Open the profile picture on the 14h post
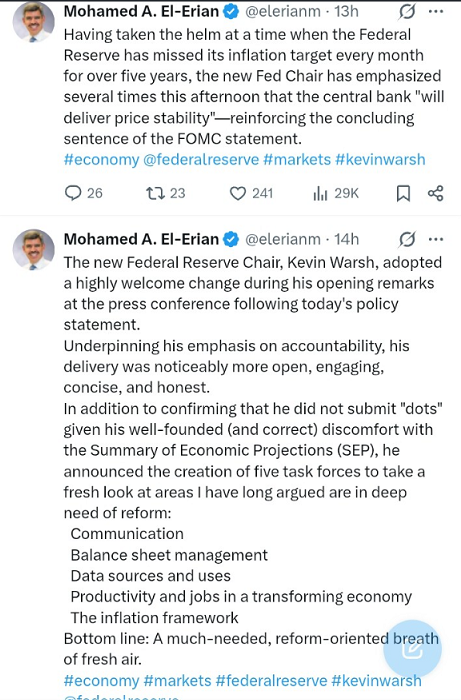Image resolution: width=461 pixels, height=700 pixels. [x=33, y=250]
